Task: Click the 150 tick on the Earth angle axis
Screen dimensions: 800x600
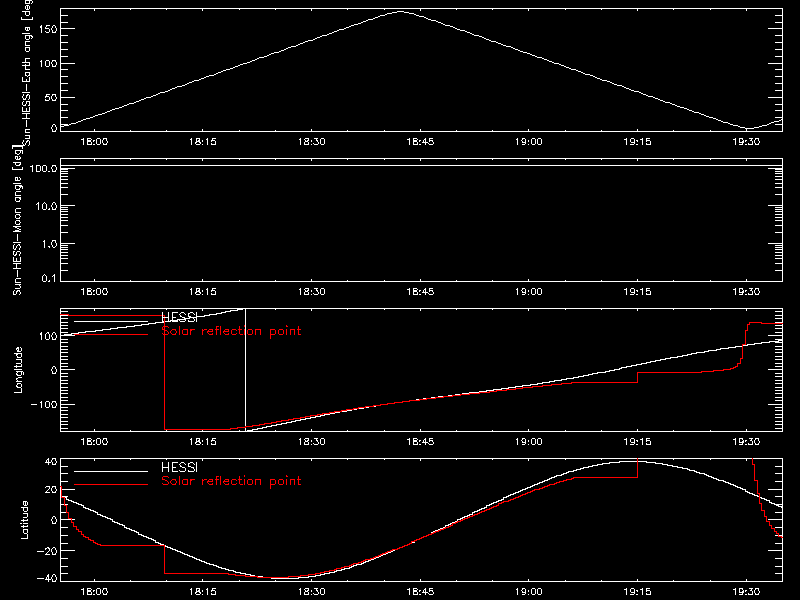Action: point(47,29)
